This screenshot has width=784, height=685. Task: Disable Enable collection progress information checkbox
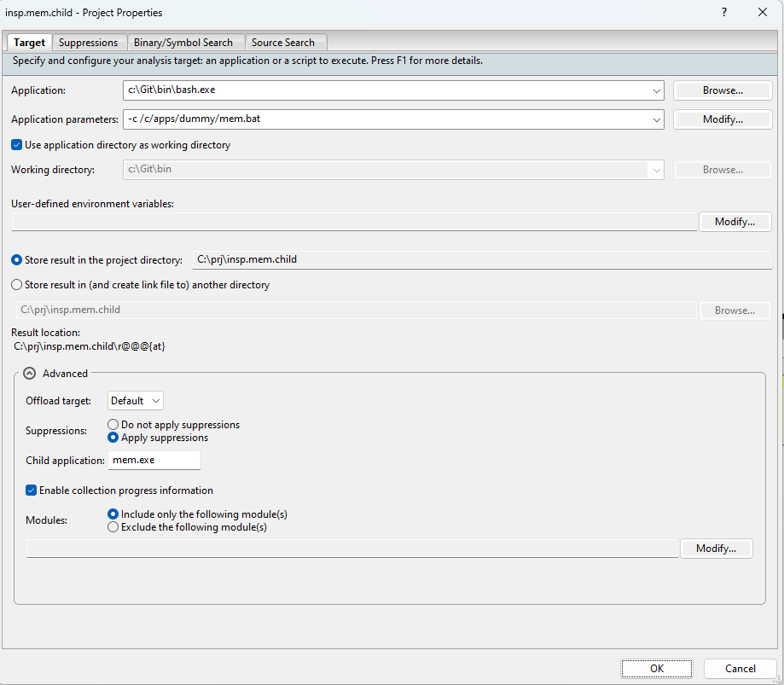[32, 491]
